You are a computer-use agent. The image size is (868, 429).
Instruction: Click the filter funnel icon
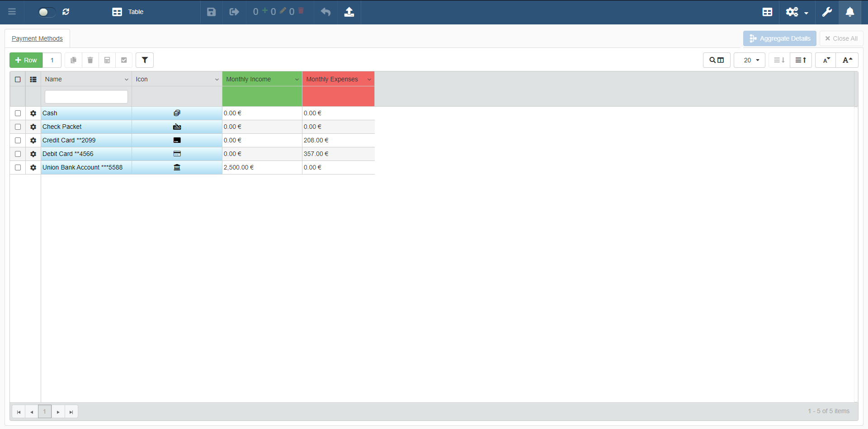(x=145, y=60)
